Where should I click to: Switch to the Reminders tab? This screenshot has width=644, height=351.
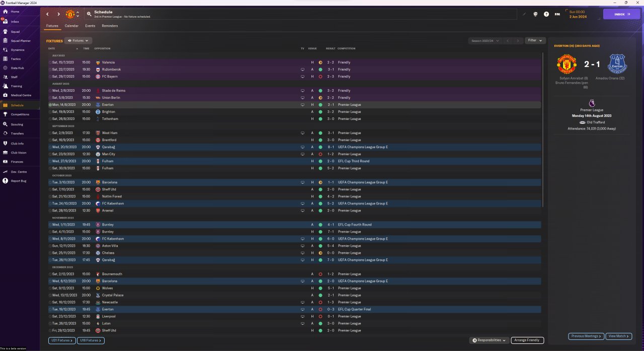[110, 26]
